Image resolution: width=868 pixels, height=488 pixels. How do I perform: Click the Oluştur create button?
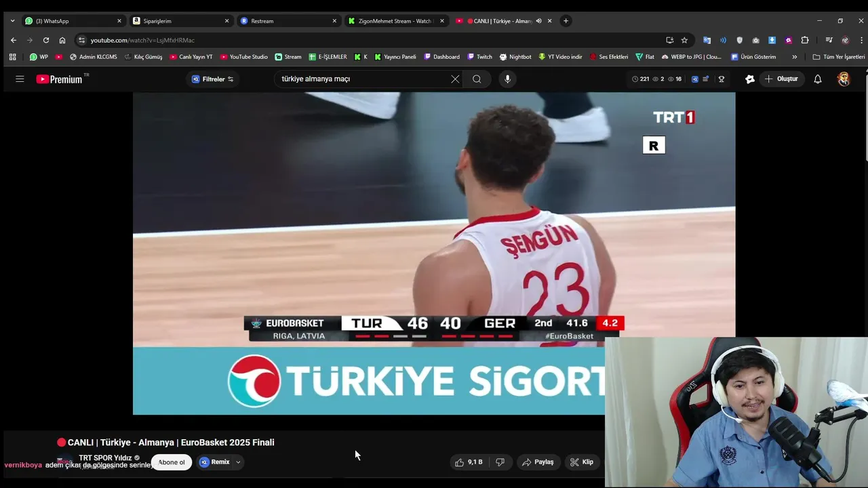point(781,79)
